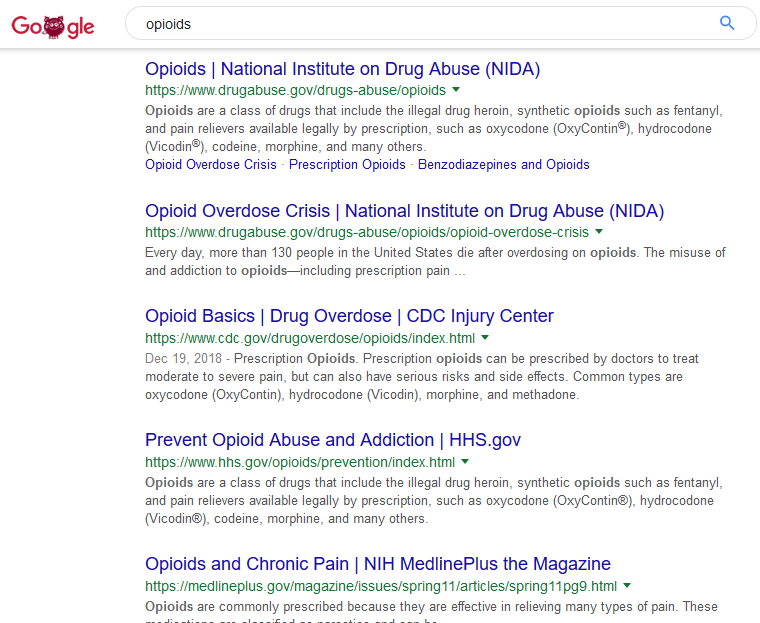Click the 'Dec 19, 2018' date text
Image resolution: width=760 pixels, height=623 pixels.
pyautogui.click(x=183, y=358)
